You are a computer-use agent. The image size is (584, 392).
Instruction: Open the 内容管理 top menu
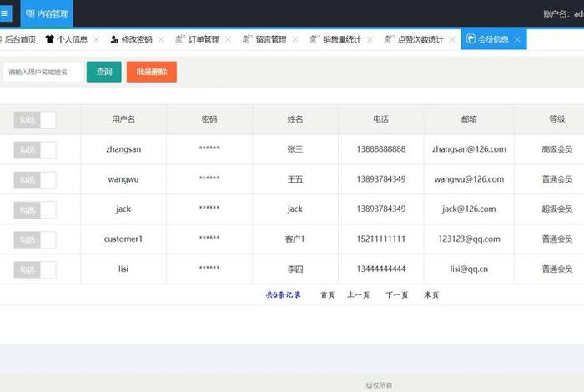click(x=47, y=14)
